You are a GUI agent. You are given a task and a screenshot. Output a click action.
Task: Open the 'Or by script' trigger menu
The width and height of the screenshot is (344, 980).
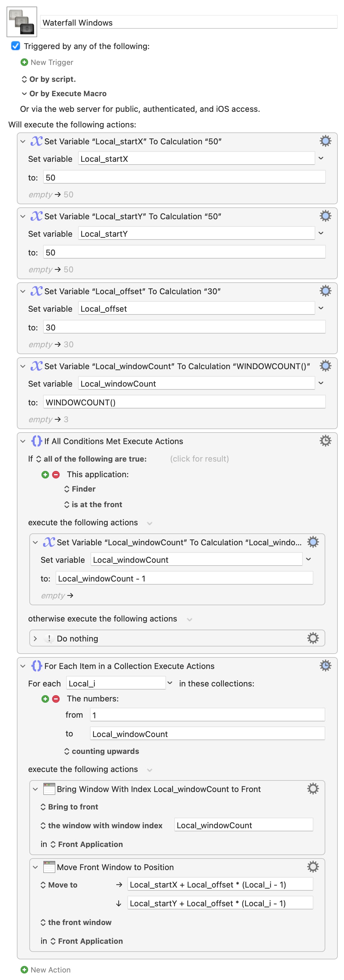pos(49,79)
